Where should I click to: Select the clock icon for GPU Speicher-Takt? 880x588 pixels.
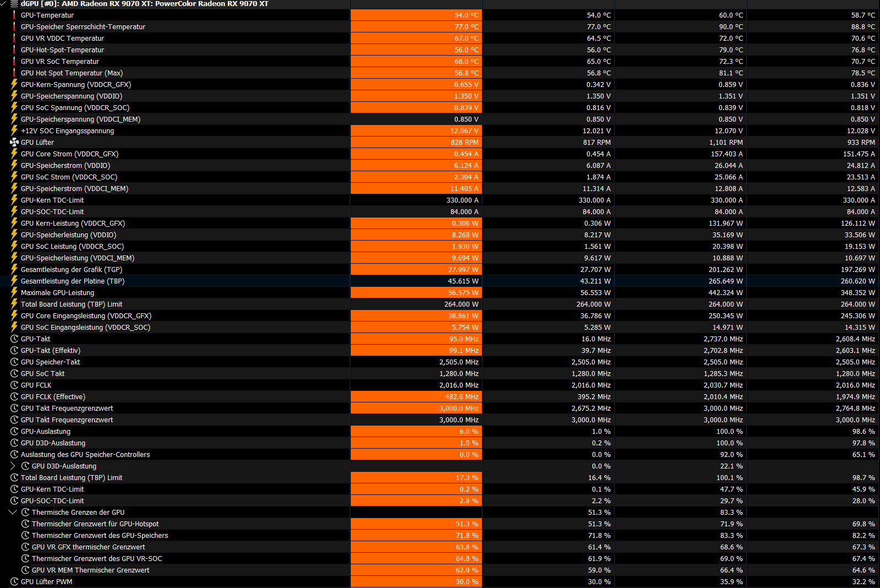14,362
